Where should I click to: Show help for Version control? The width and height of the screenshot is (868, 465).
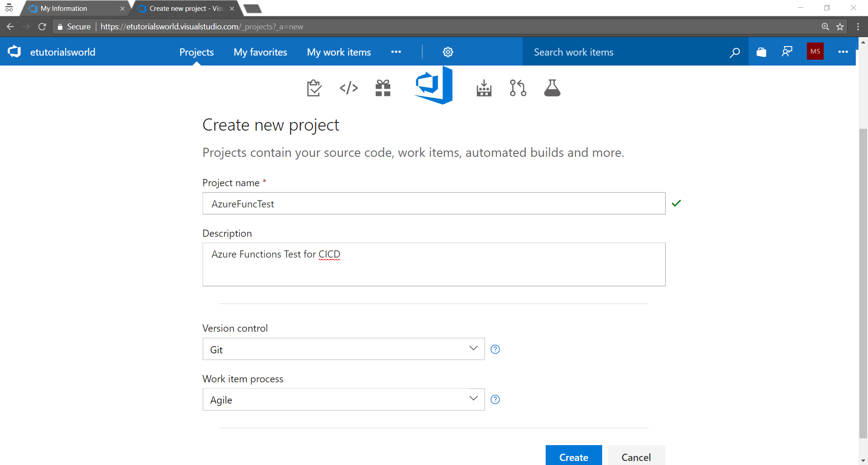point(495,349)
